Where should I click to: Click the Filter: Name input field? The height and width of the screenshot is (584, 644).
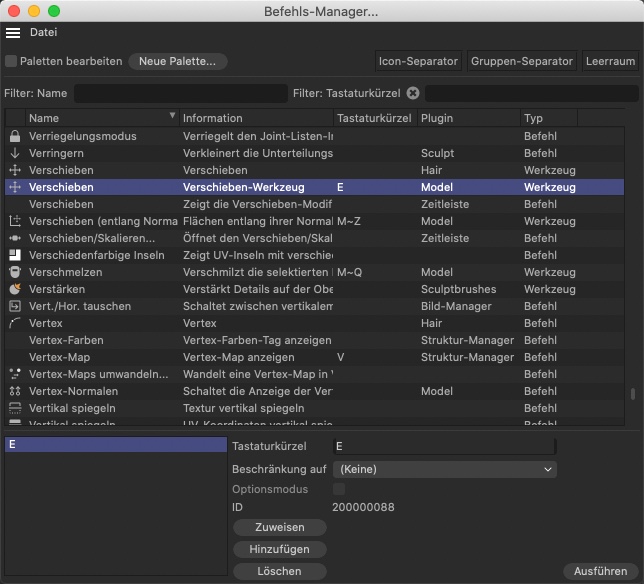pyautogui.click(x=180, y=94)
